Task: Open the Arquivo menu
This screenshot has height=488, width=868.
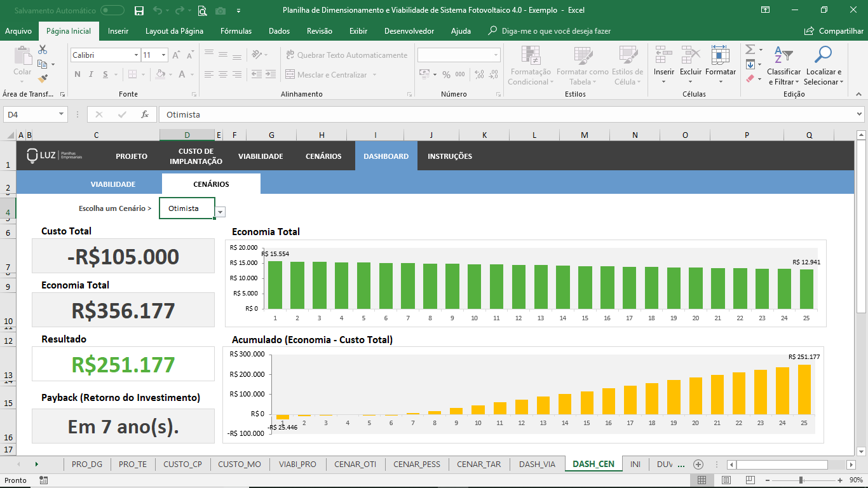Action: tap(18, 31)
